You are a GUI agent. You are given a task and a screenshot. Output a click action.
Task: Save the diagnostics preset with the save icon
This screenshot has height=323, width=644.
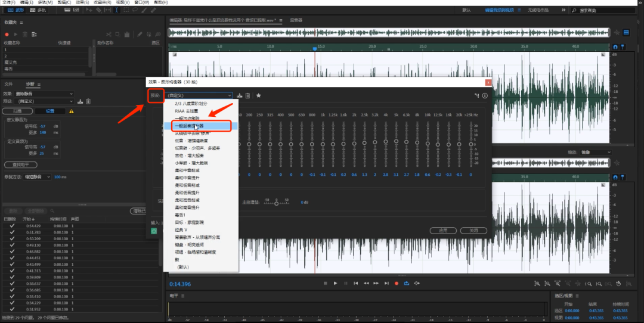coord(80,101)
